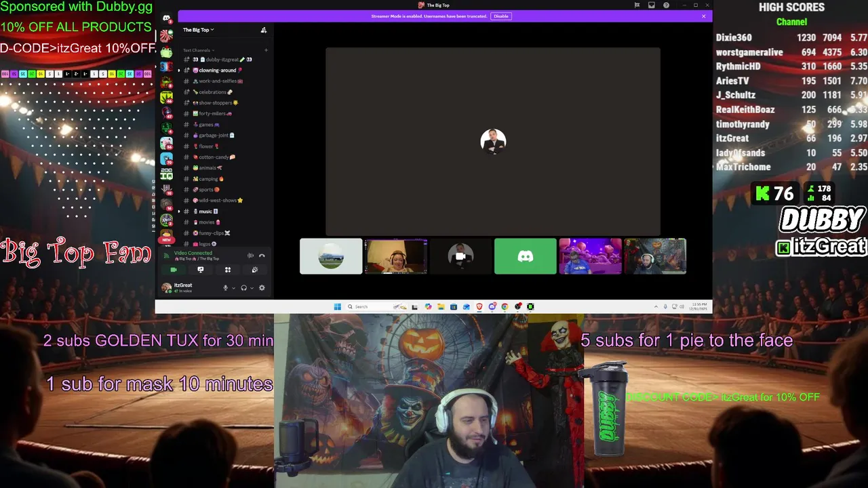This screenshot has width=868, height=488.
Task: Select the Halloween backdrop video tile
Action: [655, 256]
